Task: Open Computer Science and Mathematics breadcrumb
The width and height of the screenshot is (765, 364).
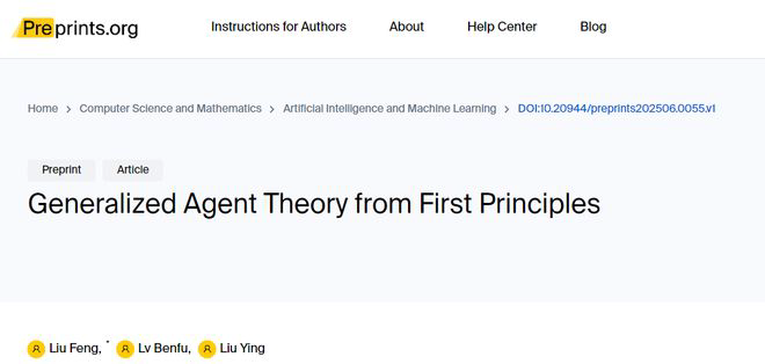Action: pos(170,108)
